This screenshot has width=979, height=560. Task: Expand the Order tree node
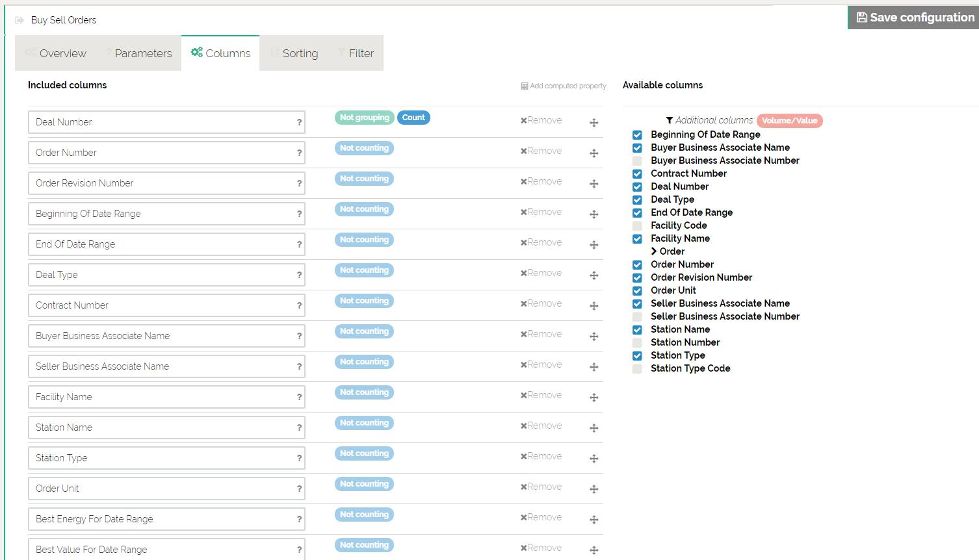coord(654,251)
